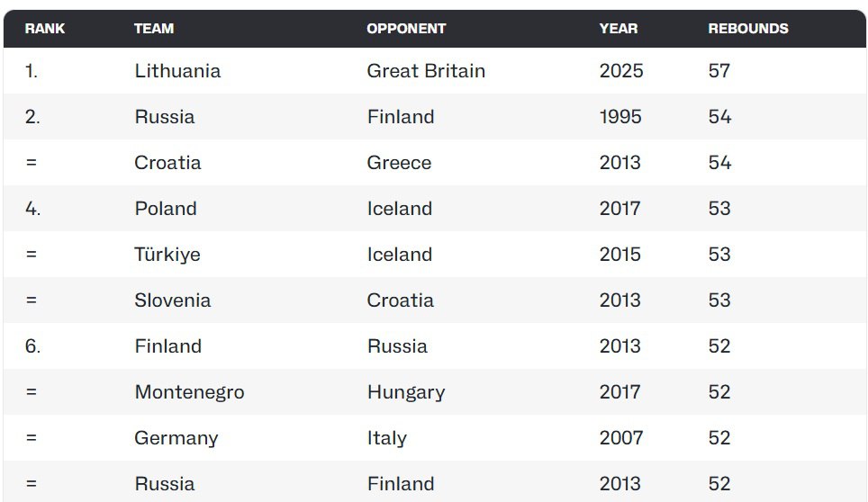Image resolution: width=868 pixels, height=502 pixels.
Task: Click Croatia in the team column
Action: coord(167,163)
